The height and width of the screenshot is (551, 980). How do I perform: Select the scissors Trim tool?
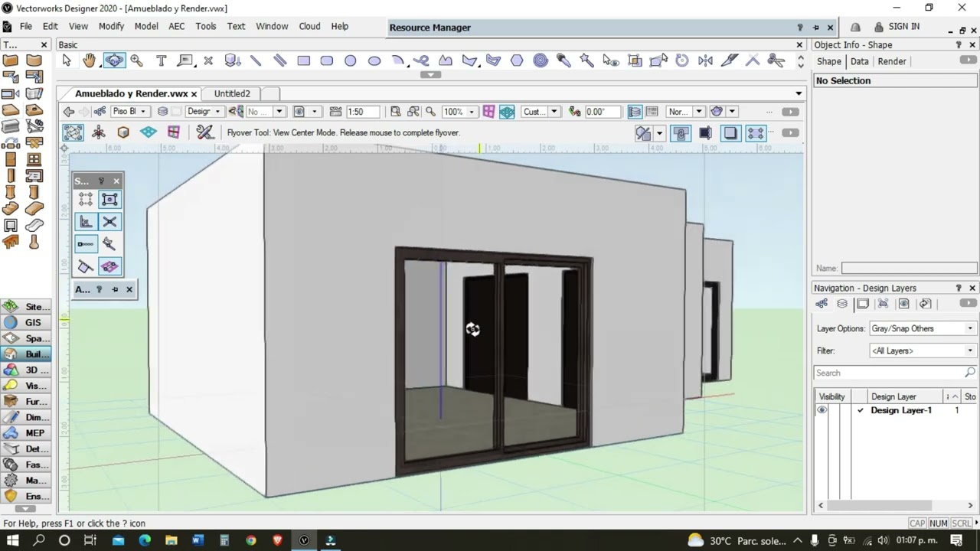coord(776,60)
